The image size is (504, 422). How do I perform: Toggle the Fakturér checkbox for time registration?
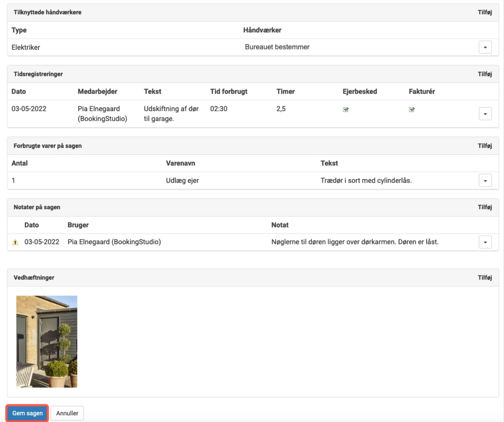(412, 110)
